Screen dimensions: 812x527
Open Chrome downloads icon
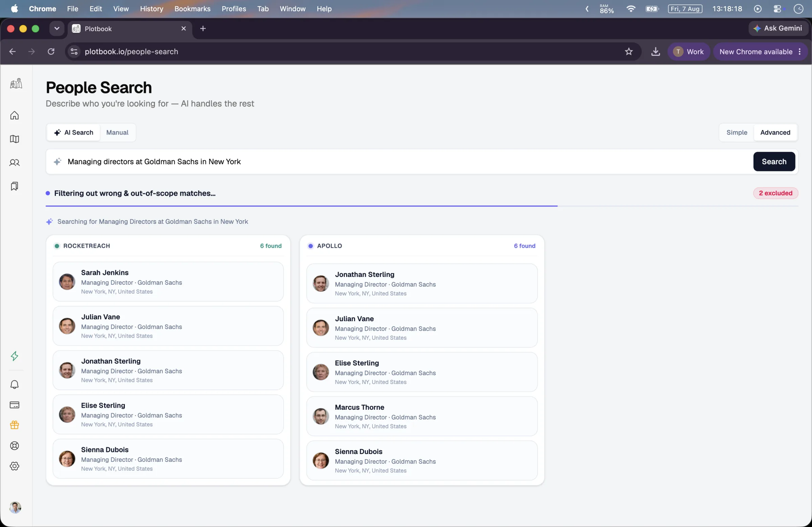click(x=655, y=51)
